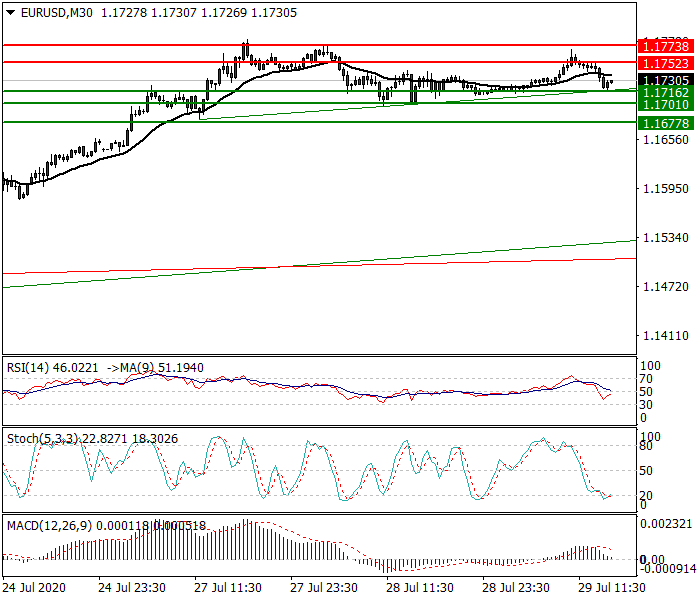Viewport: 700px width, 600px height.
Task: Select the Stochastic 50 level label
Action: (646, 471)
